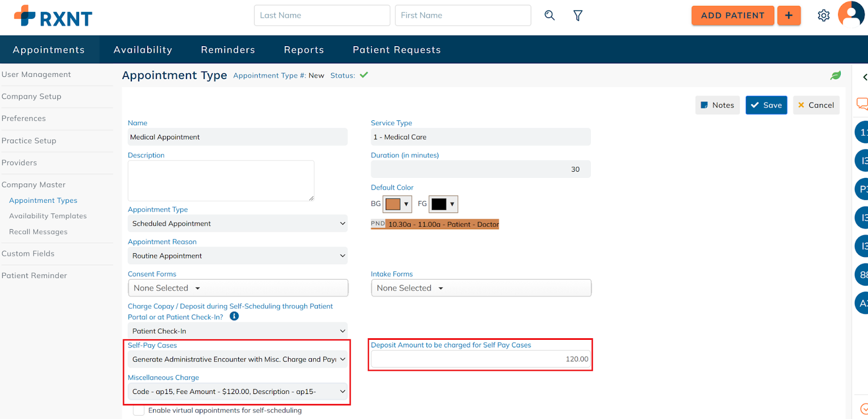Viewport: 868px width, 419px height.
Task: Click the user profile avatar
Action: point(851,14)
